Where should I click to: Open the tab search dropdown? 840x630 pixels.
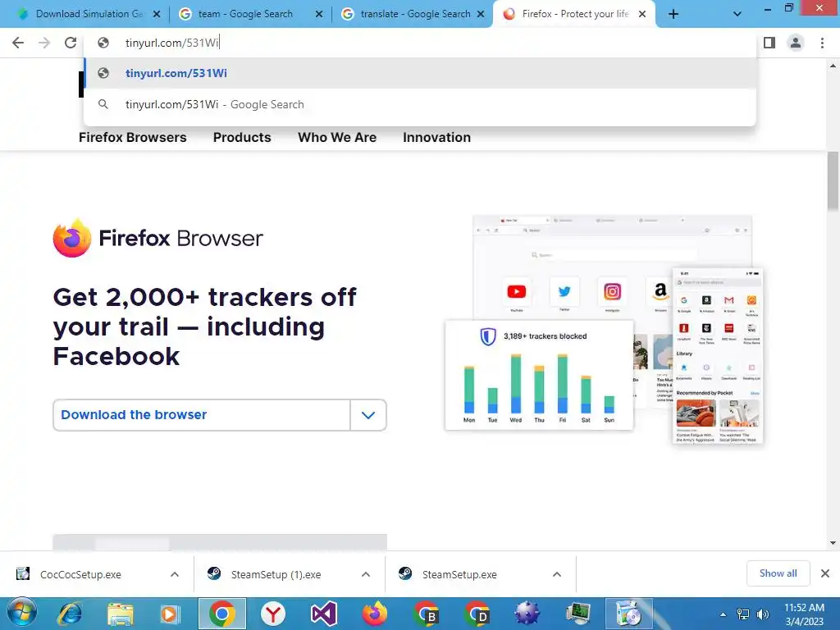[737, 15]
